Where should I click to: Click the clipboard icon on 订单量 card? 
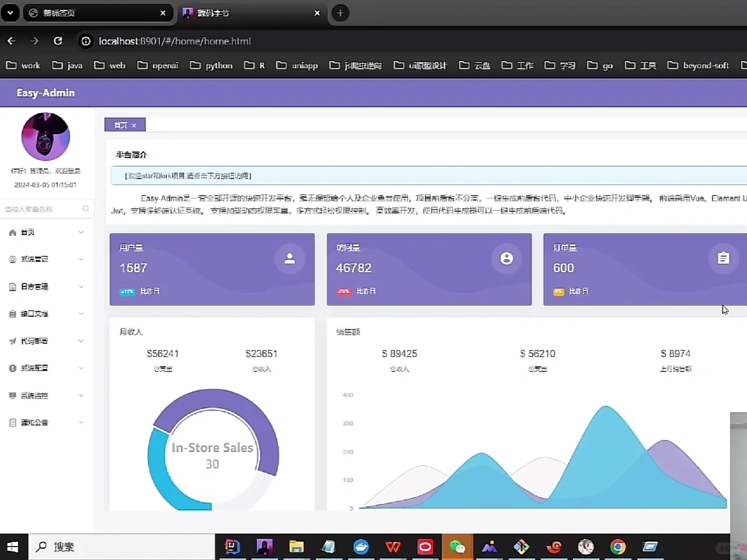(723, 258)
